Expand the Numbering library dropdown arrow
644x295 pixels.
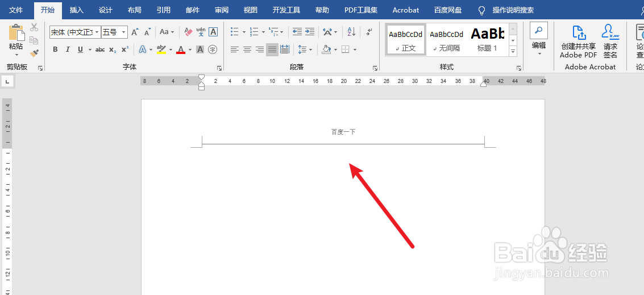coord(263,32)
